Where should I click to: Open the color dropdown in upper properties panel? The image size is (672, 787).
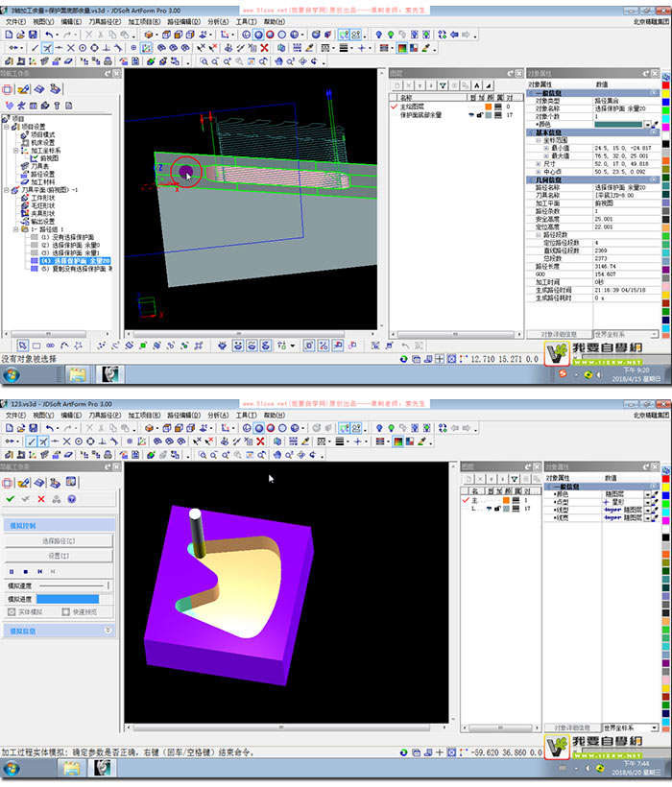pos(648,125)
